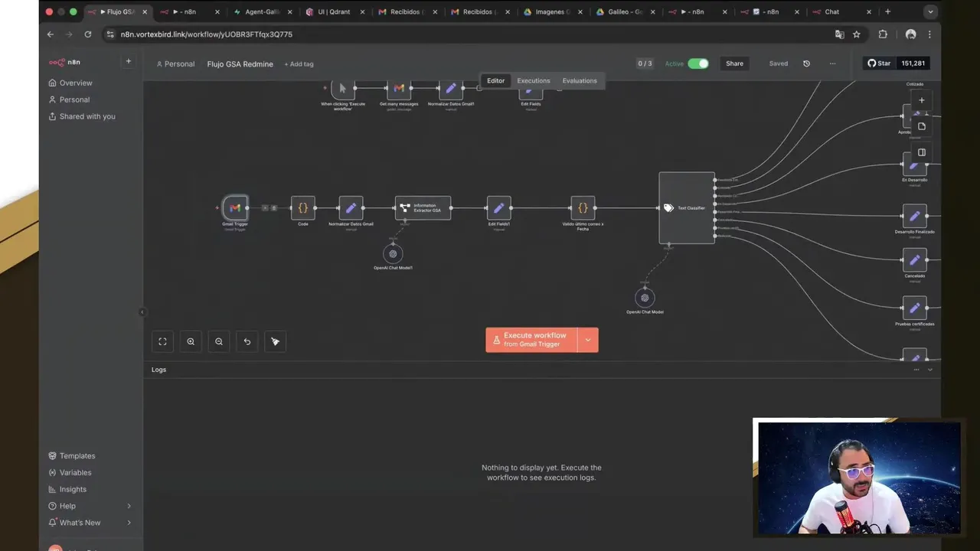Click the Add tag link
Image resolution: width=980 pixels, height=551 pixels.
[x=299, y=64]
